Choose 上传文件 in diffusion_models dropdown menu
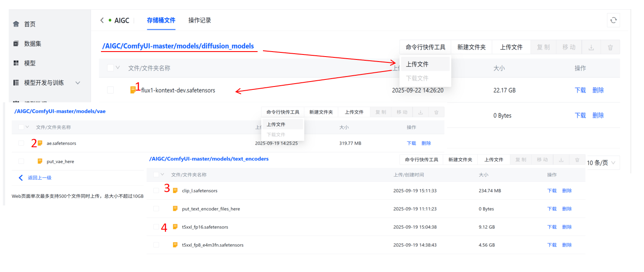Viewport: 644px width, 272px height. tap(425, 64)
